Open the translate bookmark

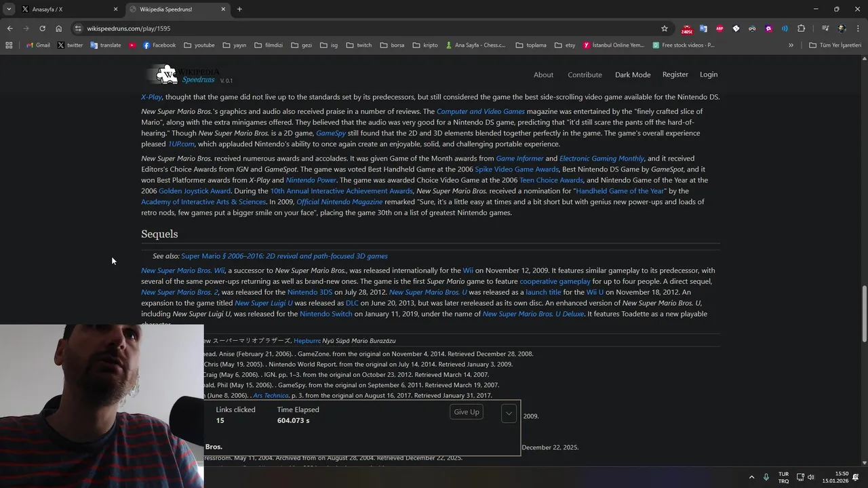coord(106,45)
